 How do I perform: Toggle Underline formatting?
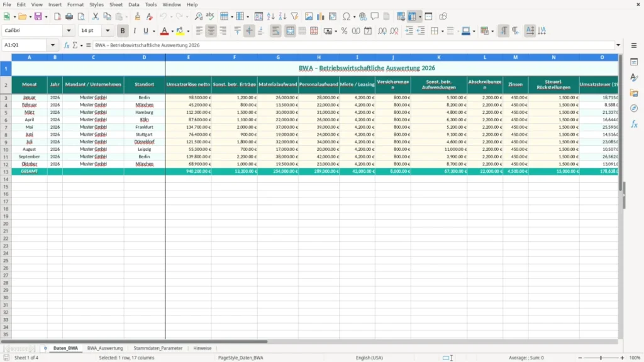(x=145, y=31)
